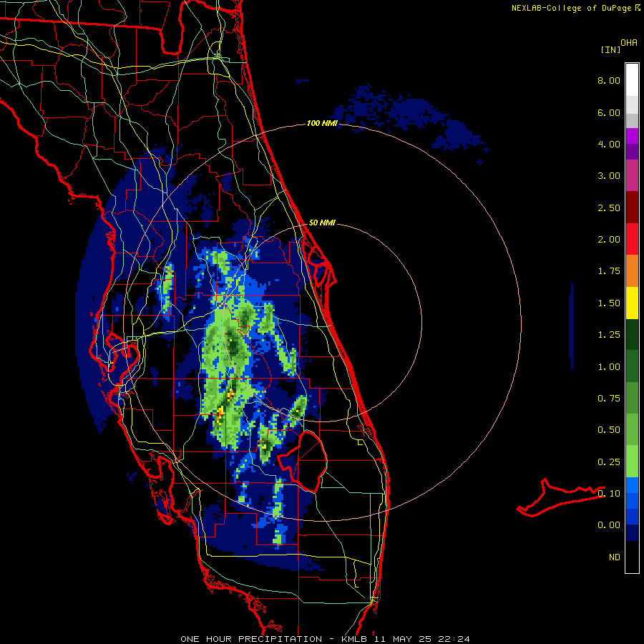This screenshot has height=644, width=644.
Task: Click the 0.75 legend value
Action: (x=609, y=399)
